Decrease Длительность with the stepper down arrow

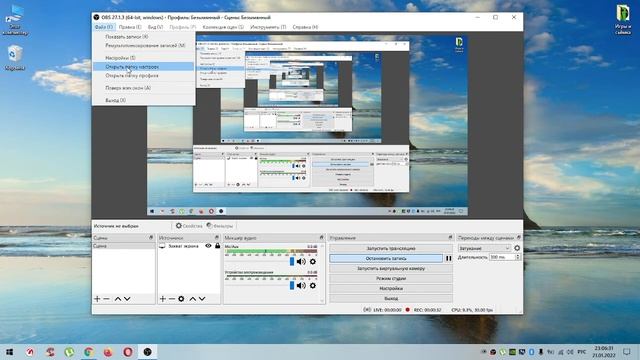(518, 259)
